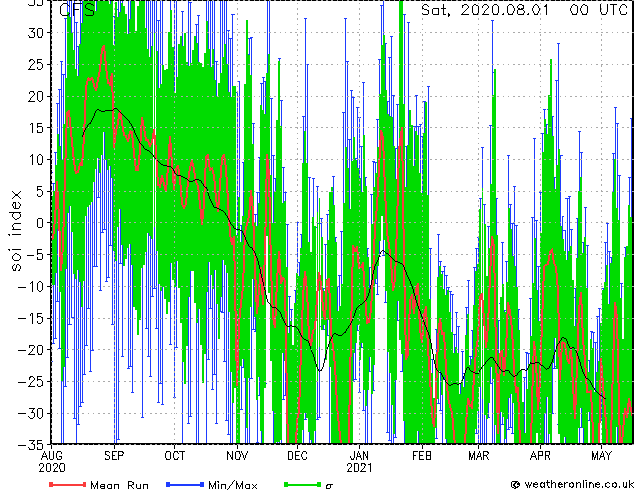Click the SEP x-axis label
Screen dimensions: 634x490
coord(114,456)
